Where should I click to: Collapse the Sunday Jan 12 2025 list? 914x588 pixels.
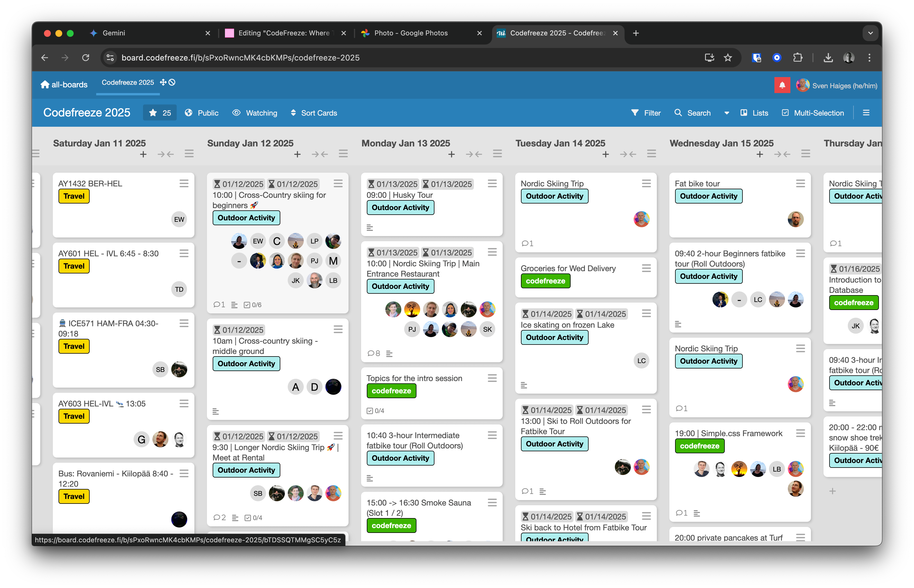click(319, 154)
